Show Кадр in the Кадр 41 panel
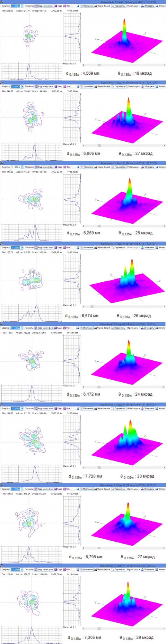Screen dimensions: 166x644 pyautogui.click(x=58, y=328)
